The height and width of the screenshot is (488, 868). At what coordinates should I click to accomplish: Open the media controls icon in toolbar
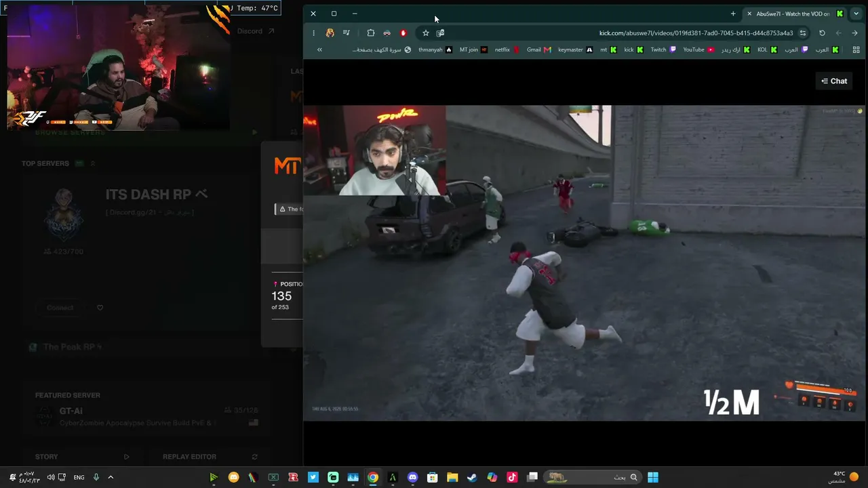point(347,33)
